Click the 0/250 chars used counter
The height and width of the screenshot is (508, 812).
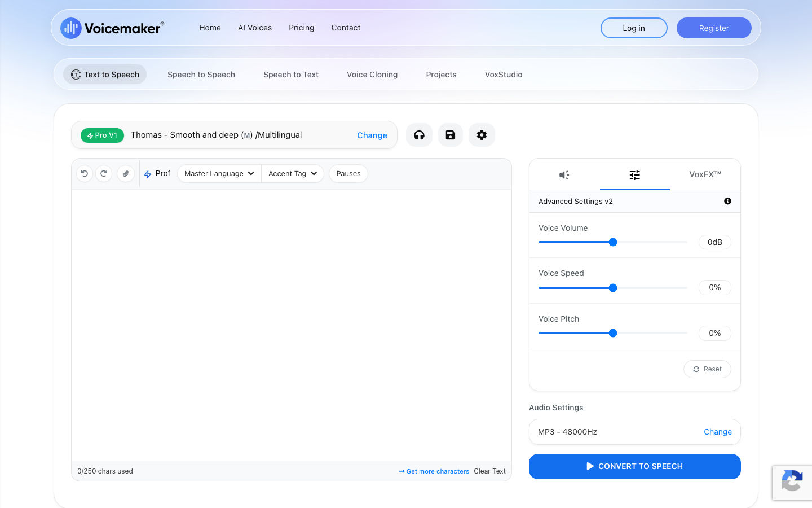point(105,471)
